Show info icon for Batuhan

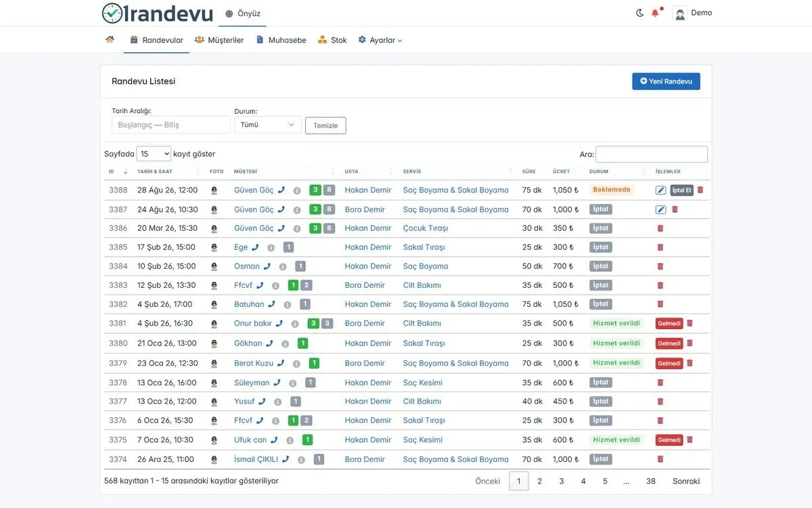point(288,305)
